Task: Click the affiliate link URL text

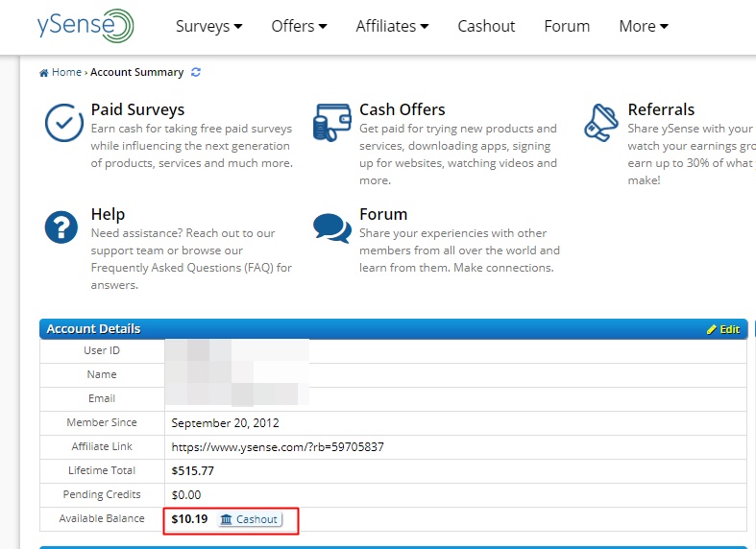Action: click(278, 447)
